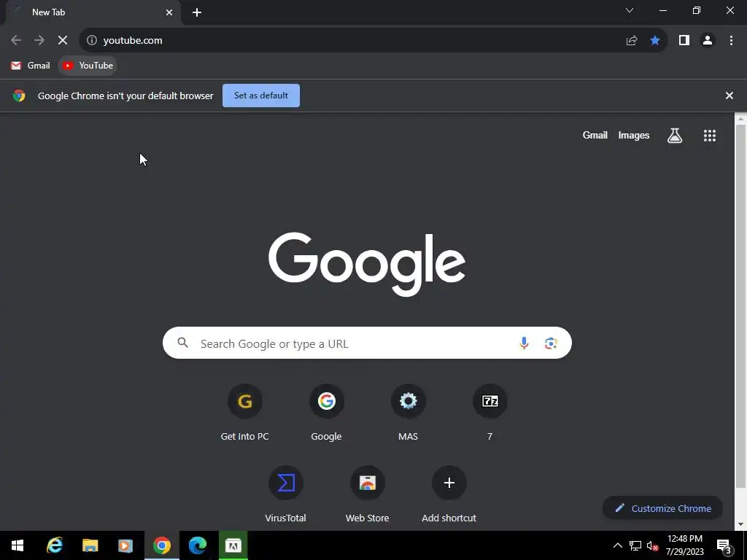The image size is (747, 560).
Task: Expand the tab search chevron
Action: pos(630,10)
